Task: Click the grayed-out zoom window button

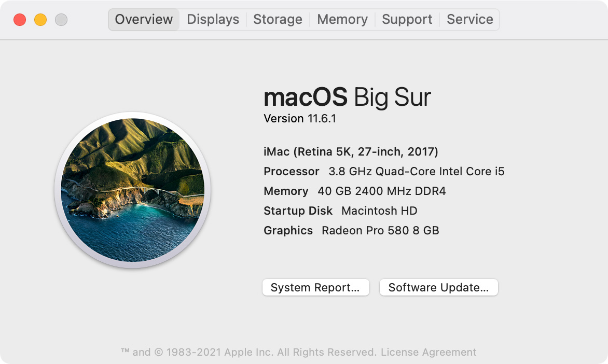Action: (61, 20)
